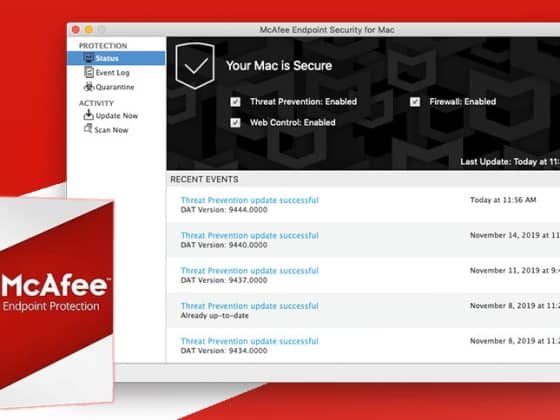Image resolution: width=560 pixels, height=420 pixels.
Task: Click the Your Mac is Secure heading
Action: 279,66
